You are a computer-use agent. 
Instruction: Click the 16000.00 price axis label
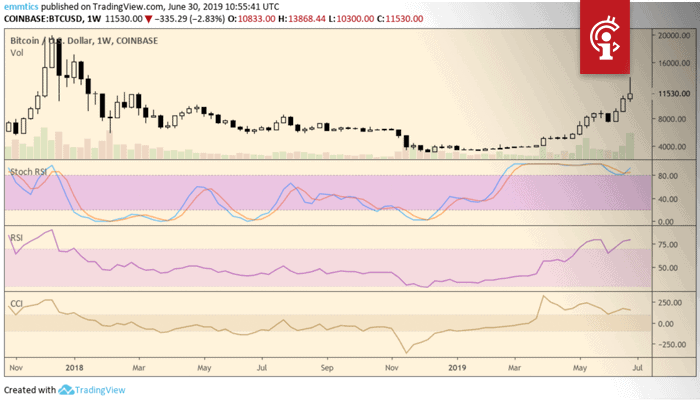pos(674,63)
